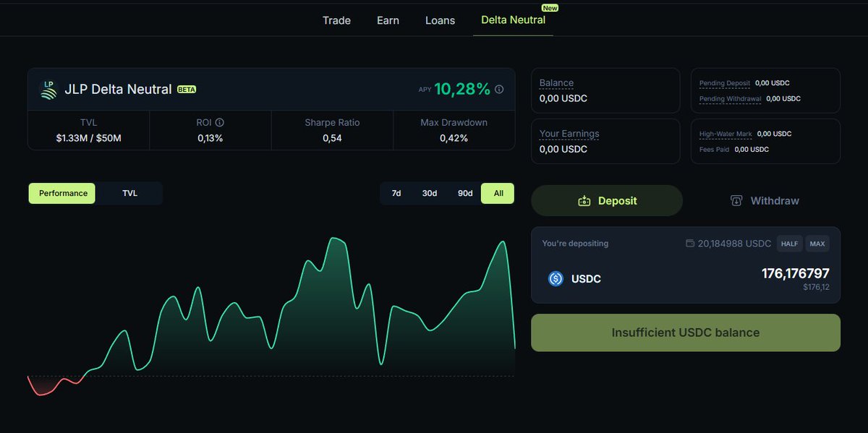The width and height of the screenshot is (868, 433).
Task: Click the BETA badge icon
Action: click(x=185, y=90)
